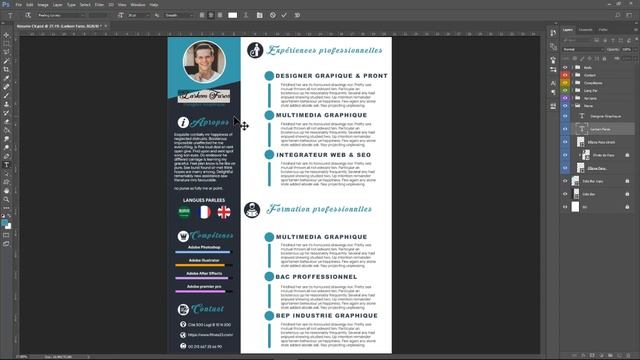Open the Search icon at top right

(618, 15)
